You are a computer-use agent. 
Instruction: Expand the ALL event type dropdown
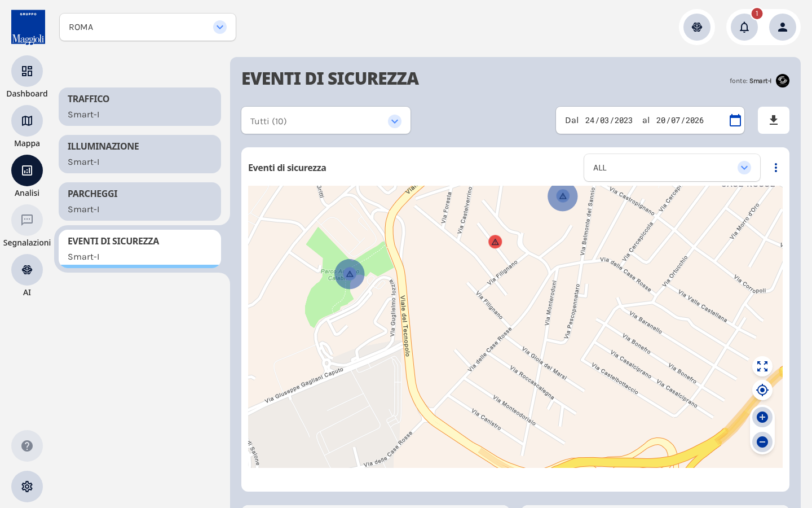tap(672, 168)
